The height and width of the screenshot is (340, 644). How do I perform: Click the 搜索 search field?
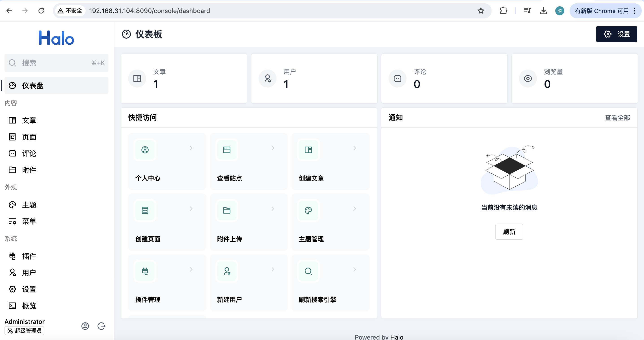(56, 63)
